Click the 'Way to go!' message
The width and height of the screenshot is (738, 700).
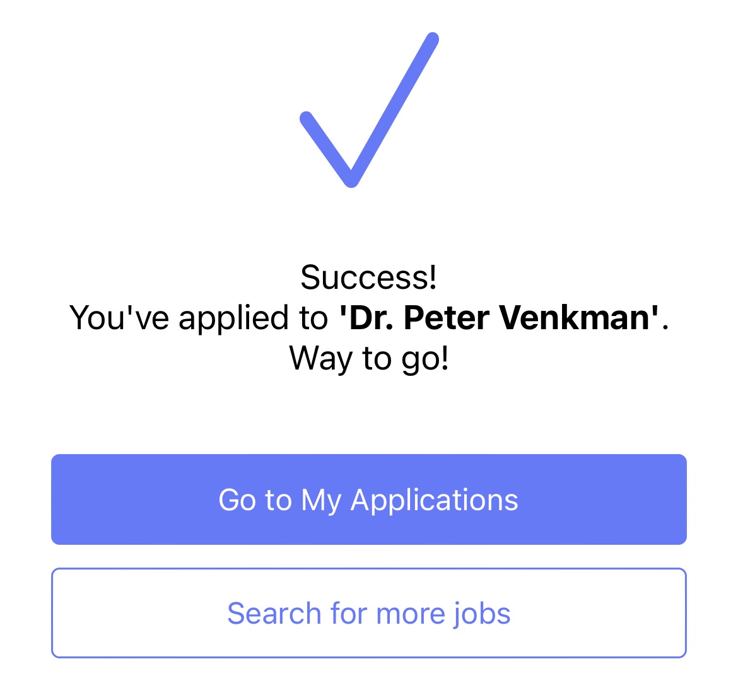369,358
